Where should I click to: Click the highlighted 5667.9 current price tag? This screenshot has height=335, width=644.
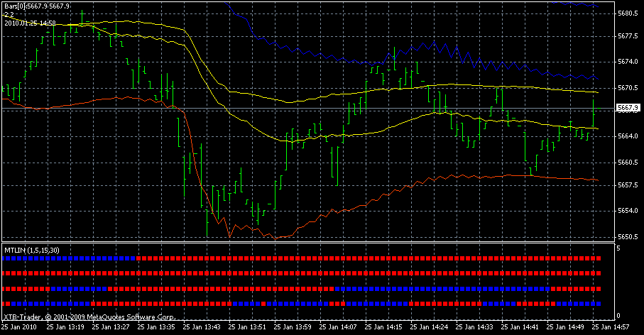pyautogui.click(x=628, y=108)
